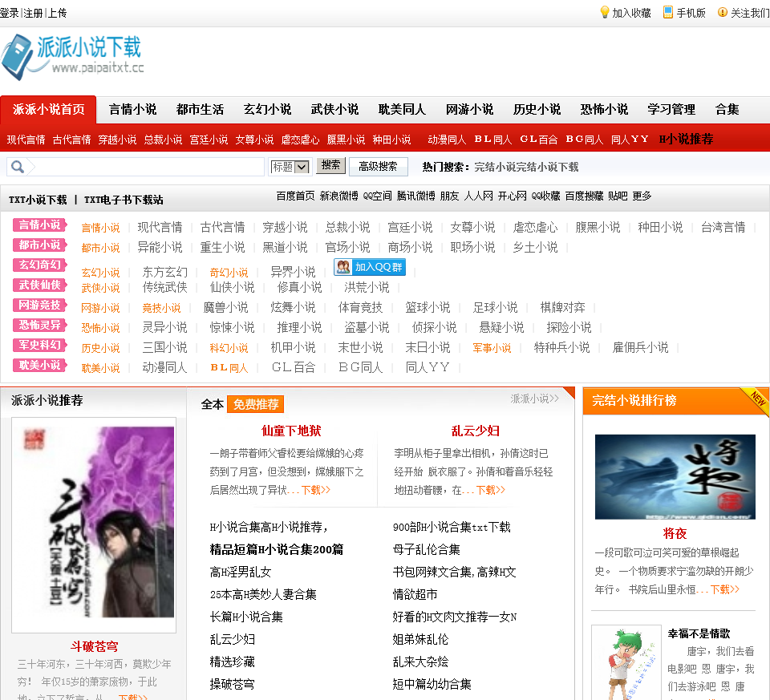770x700 pixels.
Task: Click the 耽美小说 pink category tag
Action: click(40, 365)
